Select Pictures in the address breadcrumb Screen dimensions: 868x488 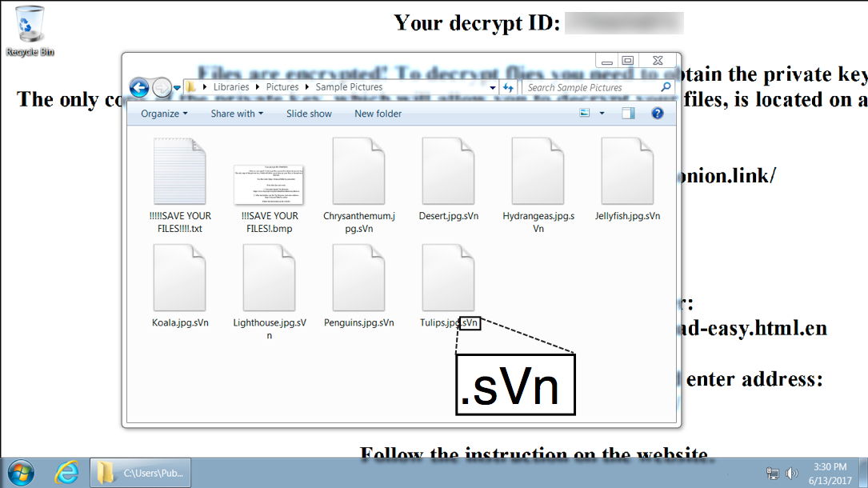[x=282, y=87]
